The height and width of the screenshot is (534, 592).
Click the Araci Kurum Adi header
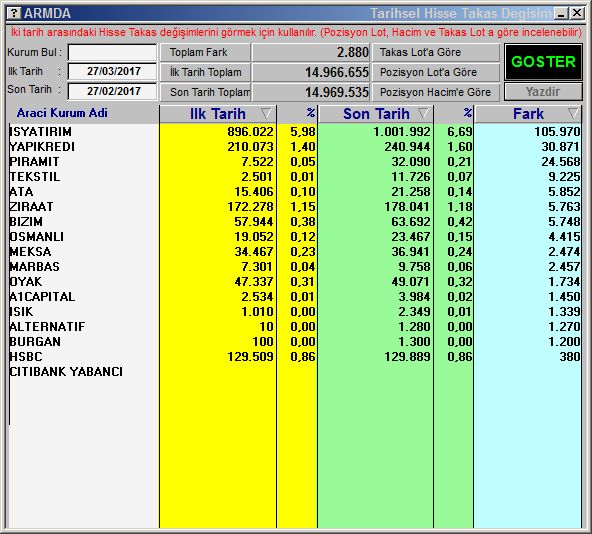click(x=62, y=113)
